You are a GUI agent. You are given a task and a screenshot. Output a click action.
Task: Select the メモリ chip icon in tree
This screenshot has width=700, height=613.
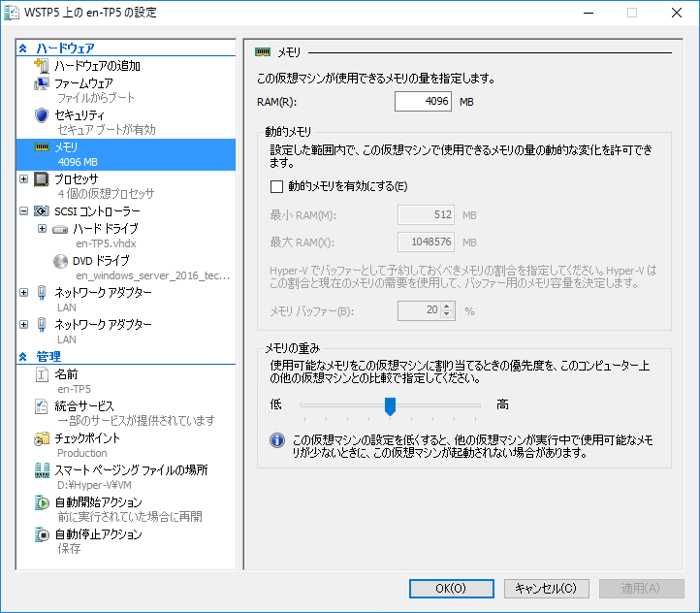[42, 146]
